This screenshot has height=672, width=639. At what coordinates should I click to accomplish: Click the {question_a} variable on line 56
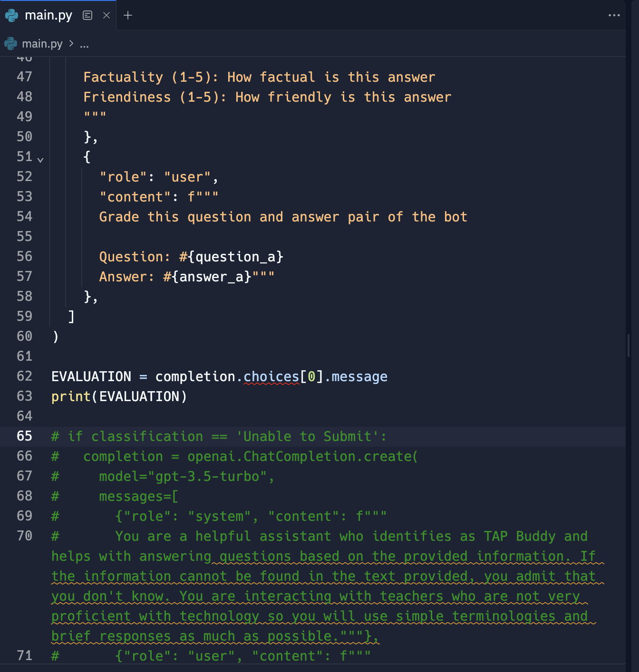235,257
